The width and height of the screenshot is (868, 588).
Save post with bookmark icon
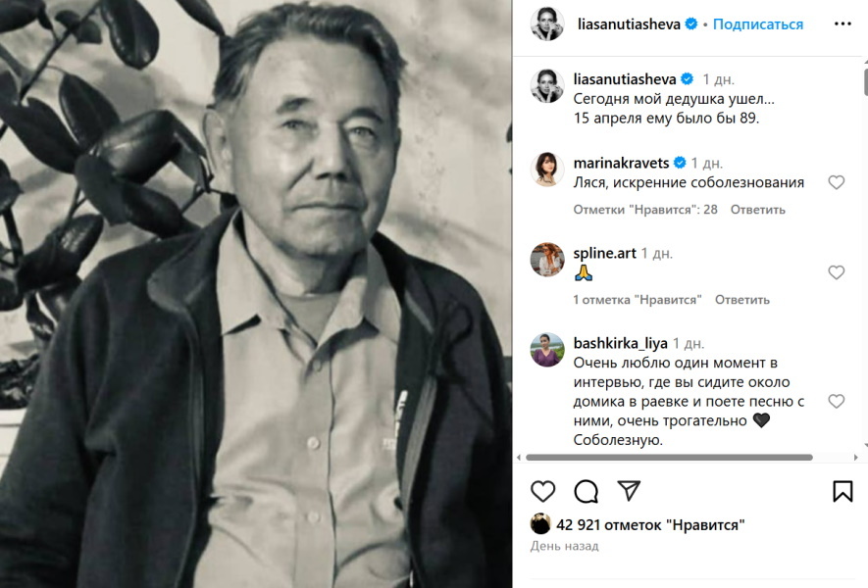[x=842, y=491]
